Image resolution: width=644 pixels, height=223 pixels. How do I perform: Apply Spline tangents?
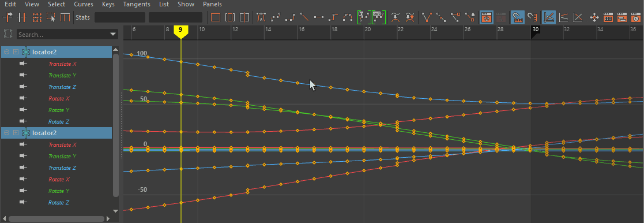(276, 17)
